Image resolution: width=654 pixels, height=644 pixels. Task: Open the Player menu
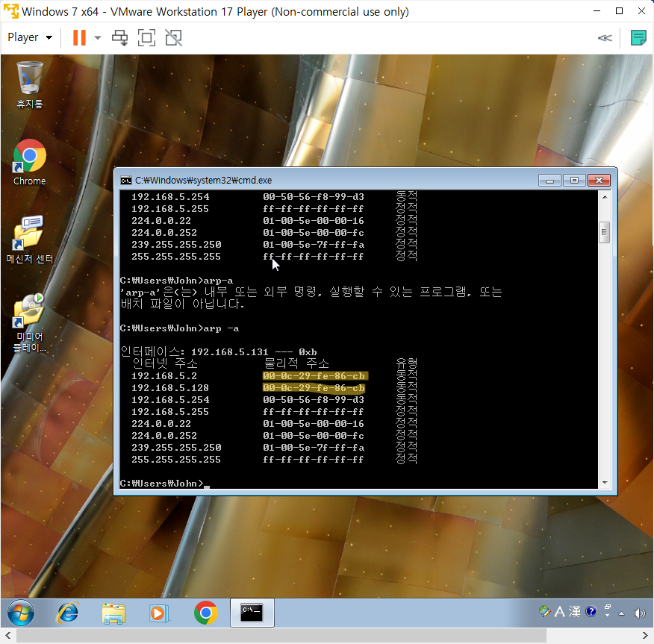30,37
